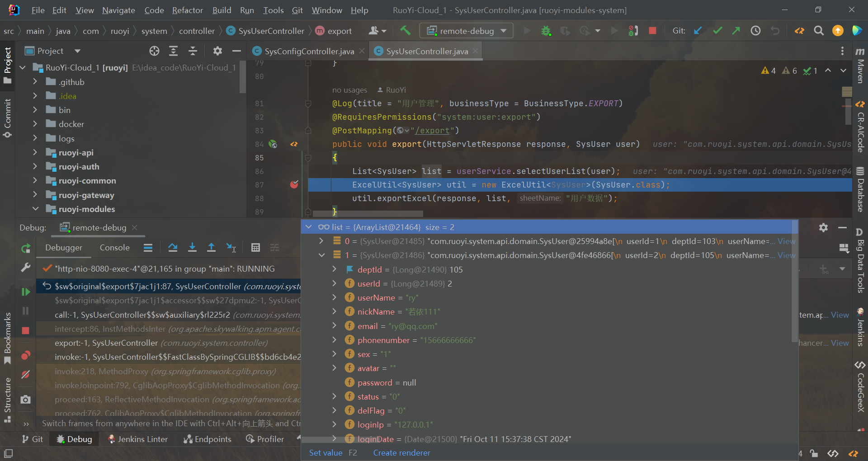The image size is (868, 461).
Task: Open Project panel settings gear
Action: pos(217,51)
